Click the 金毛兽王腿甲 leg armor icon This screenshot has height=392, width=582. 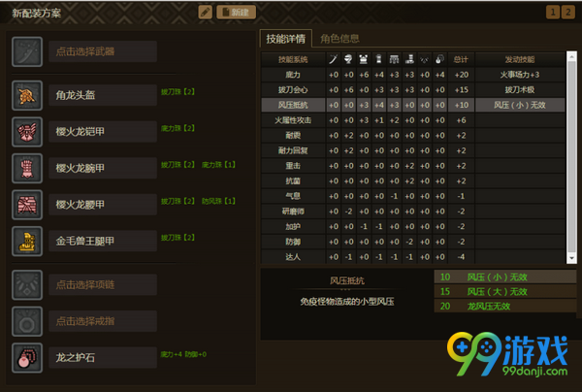pyautogui.click(x=27, y=241)
